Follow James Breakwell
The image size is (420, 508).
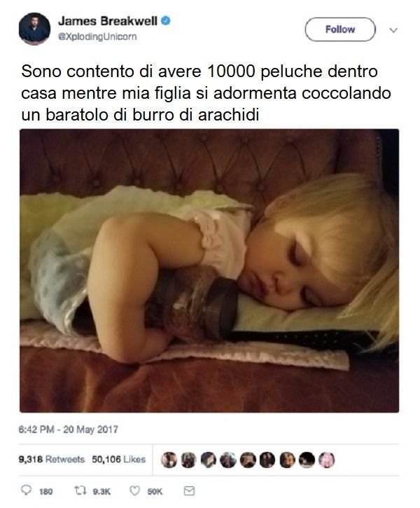coord(340,29)
